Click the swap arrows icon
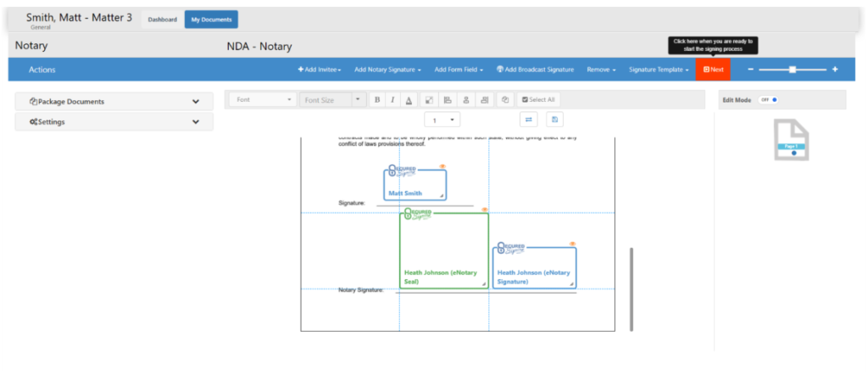The image size is (868, 375). click(x=528, y=120)
